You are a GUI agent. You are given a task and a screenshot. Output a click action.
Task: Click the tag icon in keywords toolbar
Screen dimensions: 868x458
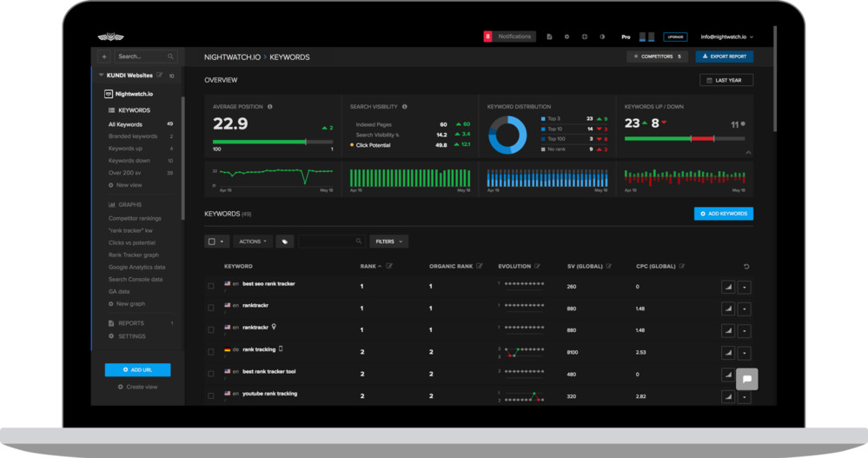[x=284, y=242]
